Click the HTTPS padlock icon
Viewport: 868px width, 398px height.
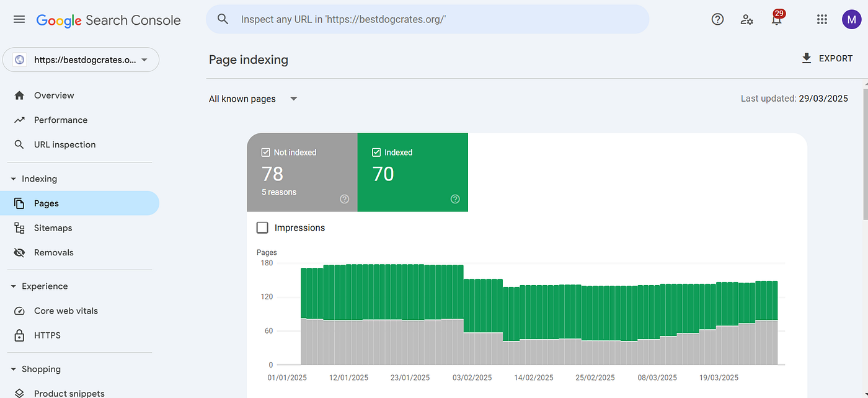click(19, 335)
